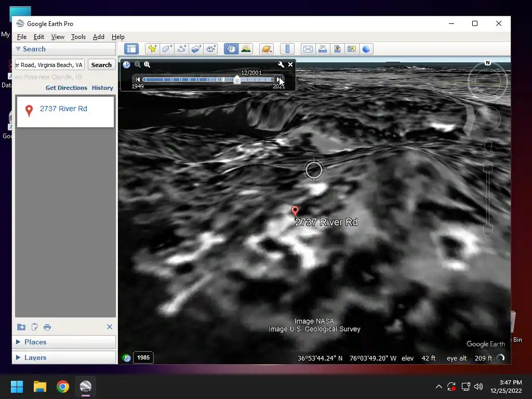Open the Help menu
The height and width of the screenshot is (399, 532).
[x=118, y=37]
